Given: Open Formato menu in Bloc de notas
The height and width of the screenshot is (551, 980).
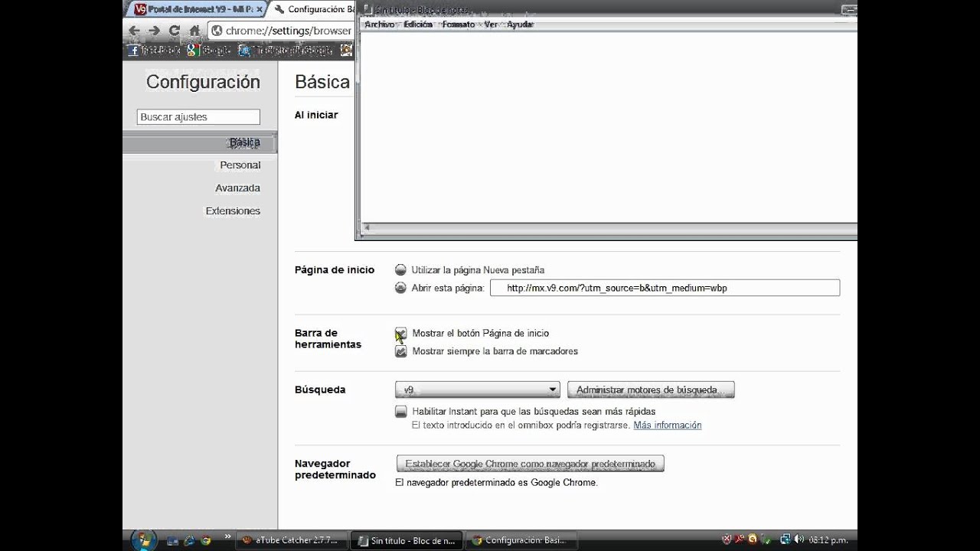Looking at the screenshot, I should (x=459, y=24).
